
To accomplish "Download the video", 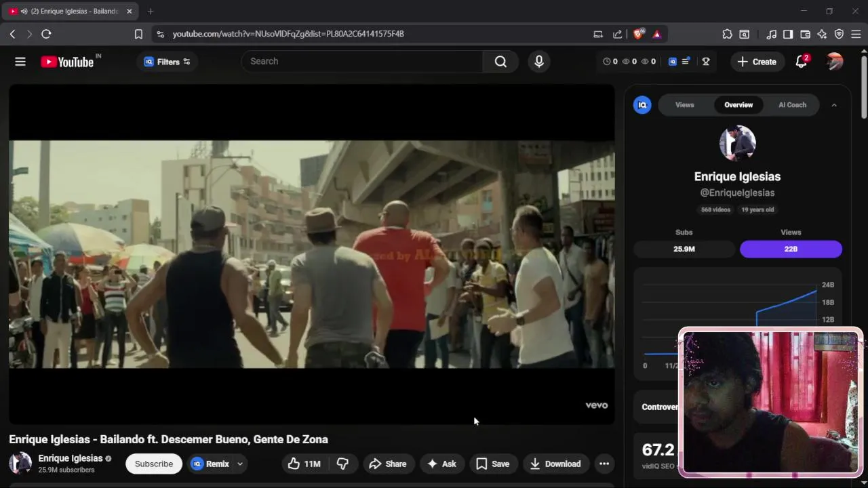I will 555,464.
